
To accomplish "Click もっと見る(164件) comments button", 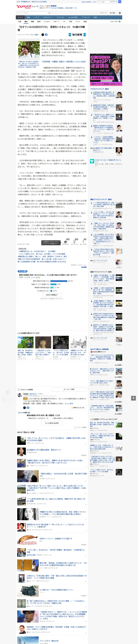I will [x=52, y=423].
